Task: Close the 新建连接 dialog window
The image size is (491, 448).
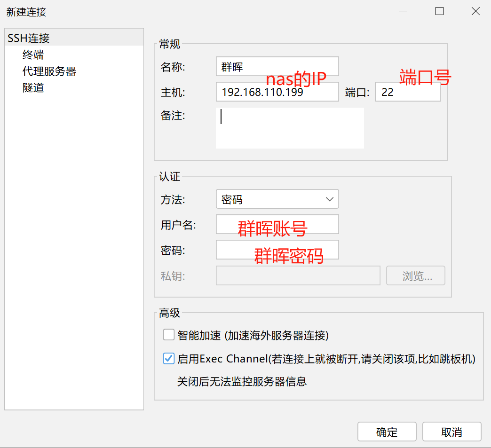Action: click(x=475, y=12)
